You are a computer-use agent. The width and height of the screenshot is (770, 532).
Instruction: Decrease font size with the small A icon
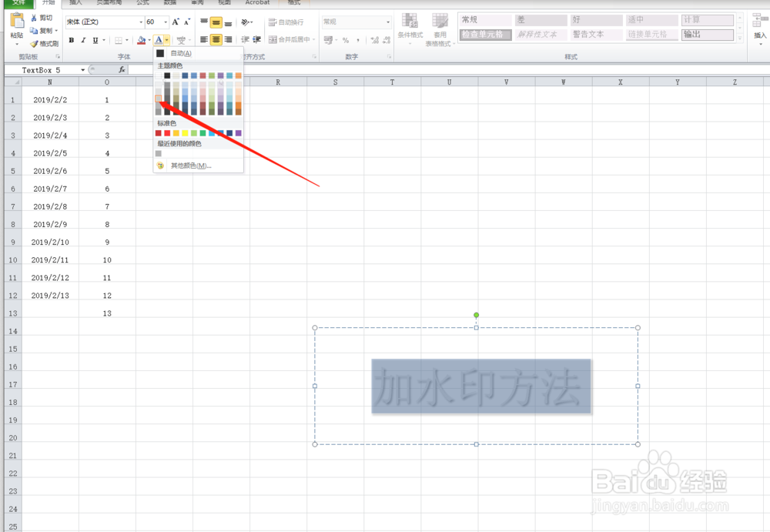[186, 22]
